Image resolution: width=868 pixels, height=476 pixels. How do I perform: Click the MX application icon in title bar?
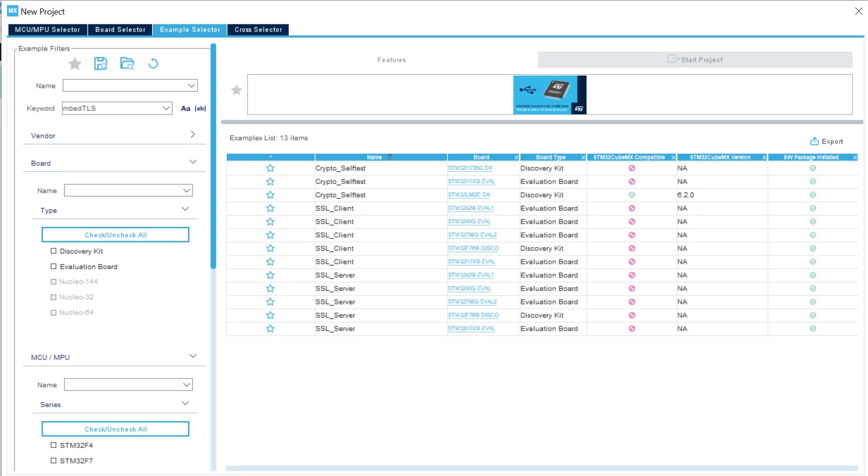(x=13, y=11)
